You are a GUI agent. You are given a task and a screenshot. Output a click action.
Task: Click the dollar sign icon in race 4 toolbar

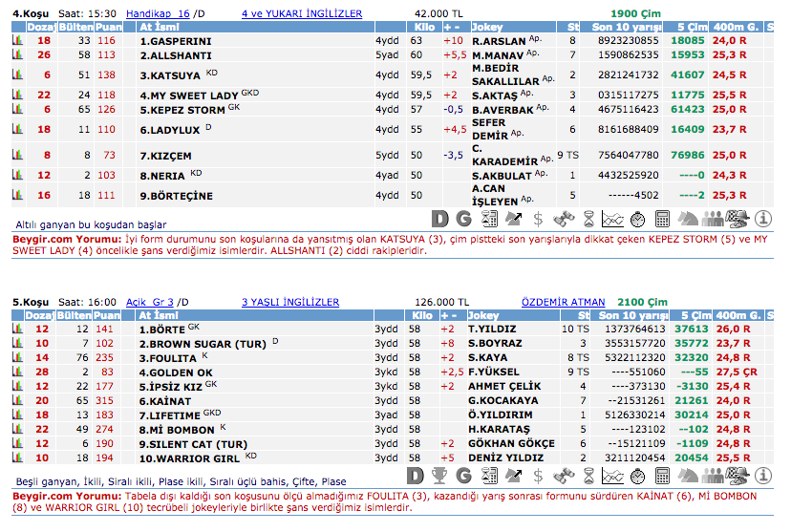pos(538,219)
